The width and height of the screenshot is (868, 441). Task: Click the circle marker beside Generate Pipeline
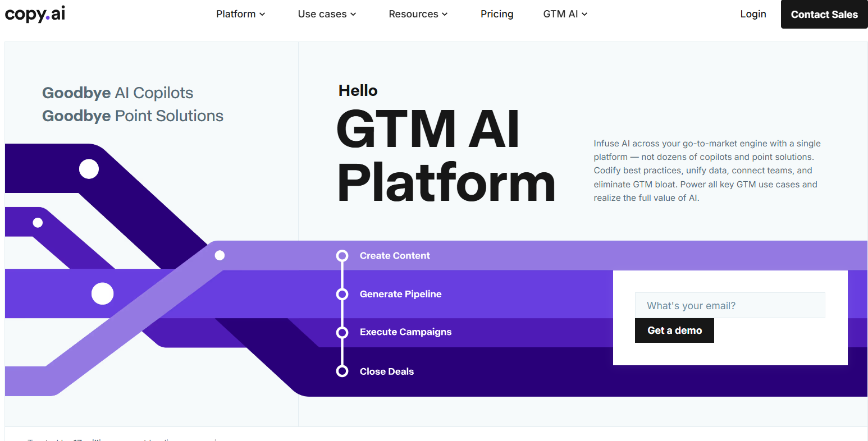tap(342, 294)
